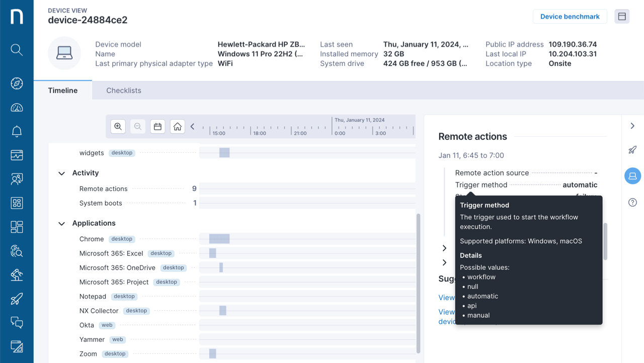Click the timeline list vertical scrollbar
Image resolution: width=644 pixels, height=363 pixels.
[418, 282]
